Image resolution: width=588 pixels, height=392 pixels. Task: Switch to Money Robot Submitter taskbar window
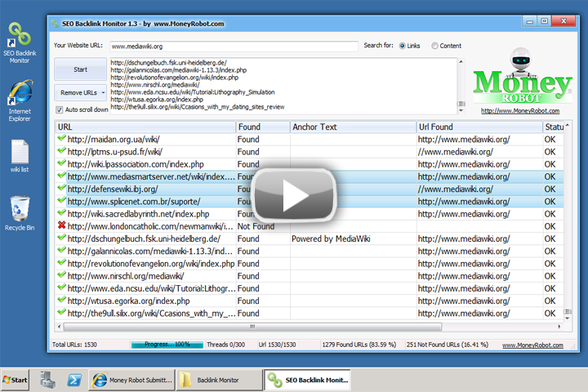pos(132,380)
